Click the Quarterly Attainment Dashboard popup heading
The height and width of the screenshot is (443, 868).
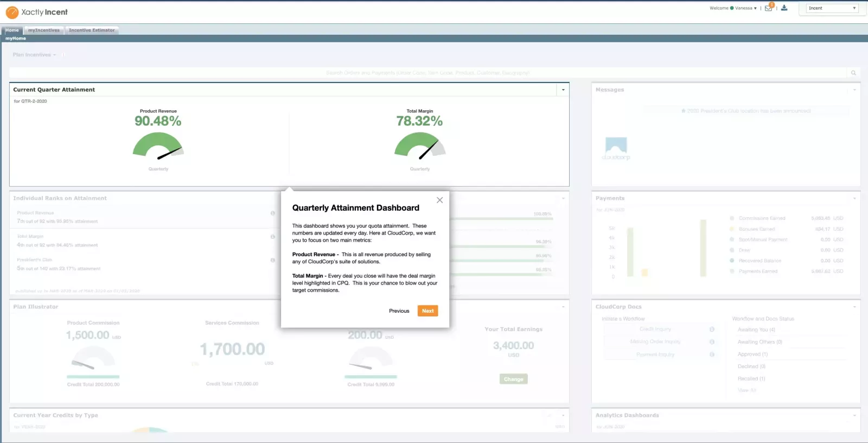(356, 208)
